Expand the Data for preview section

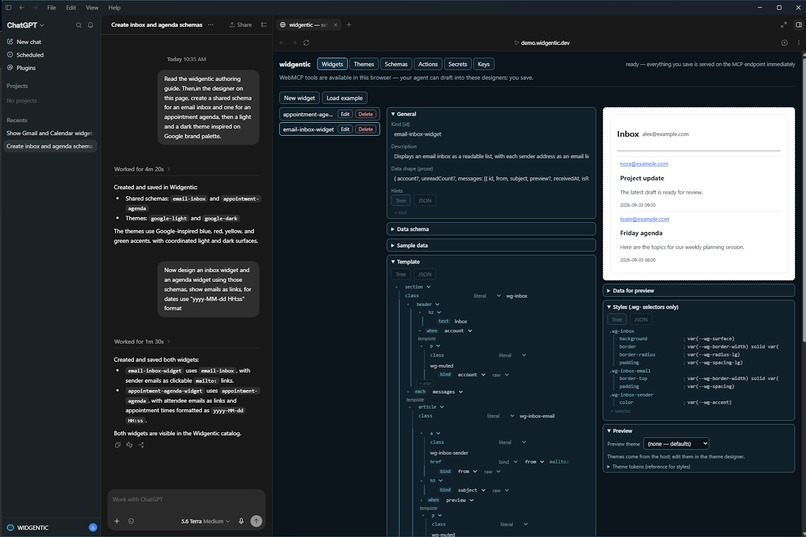click(x=699, y=290)
